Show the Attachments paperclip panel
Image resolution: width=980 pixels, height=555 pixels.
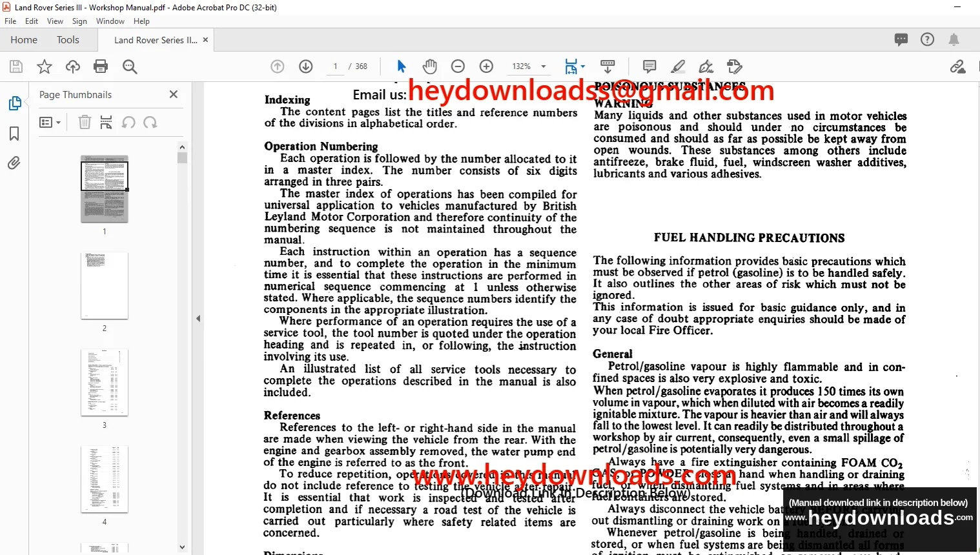pyautogui.click(x=14, y=163)
